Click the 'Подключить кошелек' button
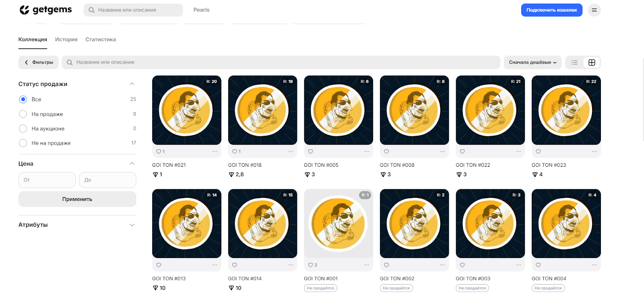The image size is (644, 293). click(551, 10)
